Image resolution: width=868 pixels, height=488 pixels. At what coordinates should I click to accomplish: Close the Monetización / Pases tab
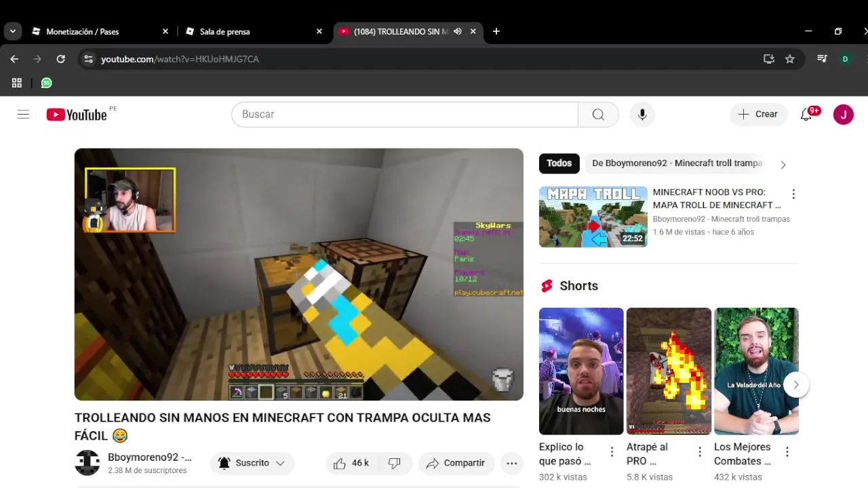click(165, 31)
